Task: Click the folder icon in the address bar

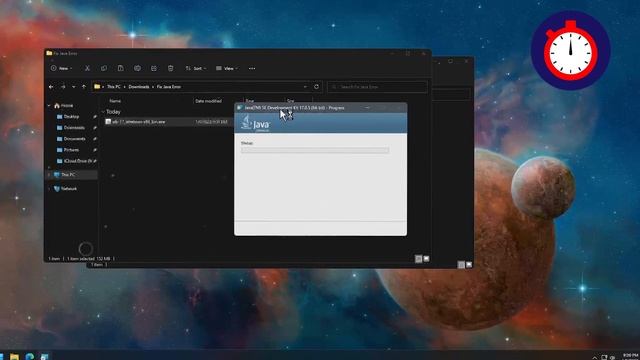Action: tap(97, 87)
